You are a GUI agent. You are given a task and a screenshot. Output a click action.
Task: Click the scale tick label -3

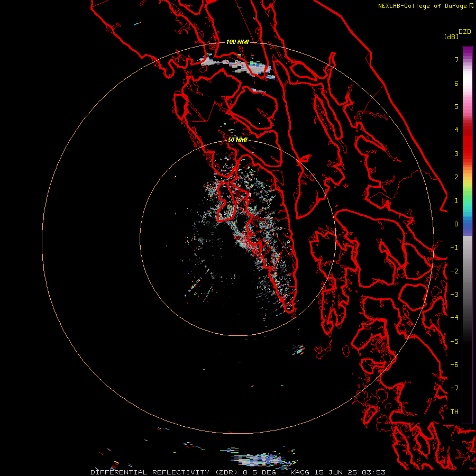point(454,295)
